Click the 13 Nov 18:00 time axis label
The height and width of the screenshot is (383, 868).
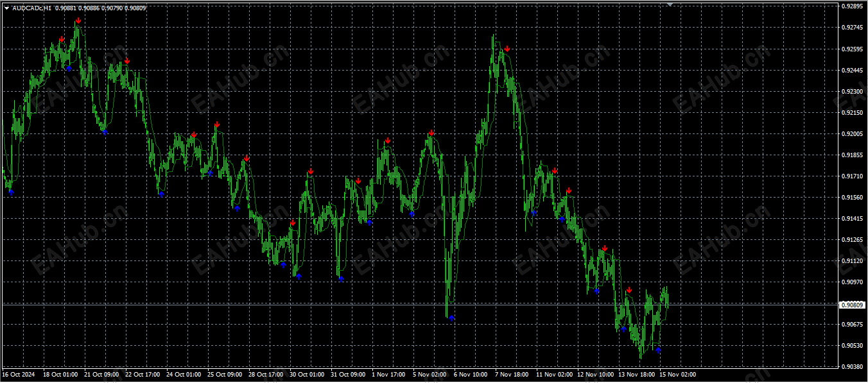(637, 374)
